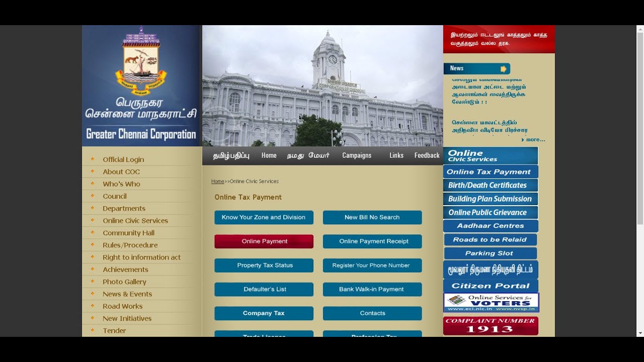
Task: Open Defaulter's List
Action: click(264, 289)
